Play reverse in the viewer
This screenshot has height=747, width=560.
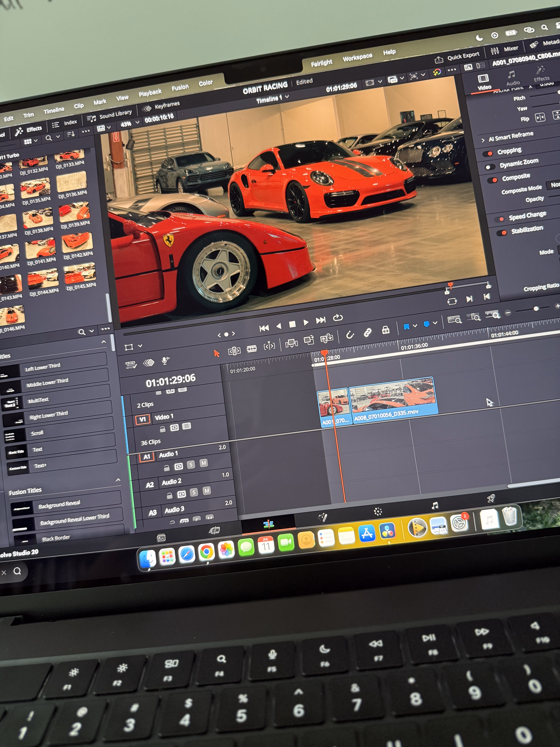tap(279, 326)
